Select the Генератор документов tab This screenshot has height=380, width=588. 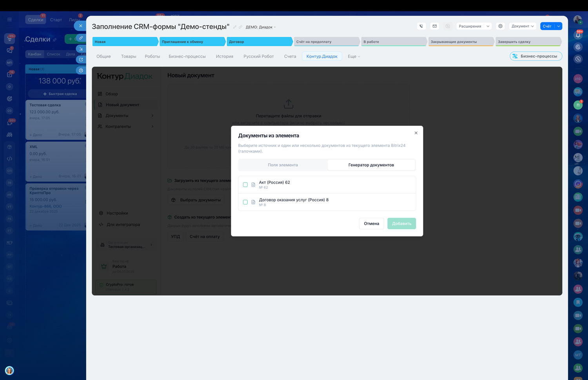pos(371,165)
